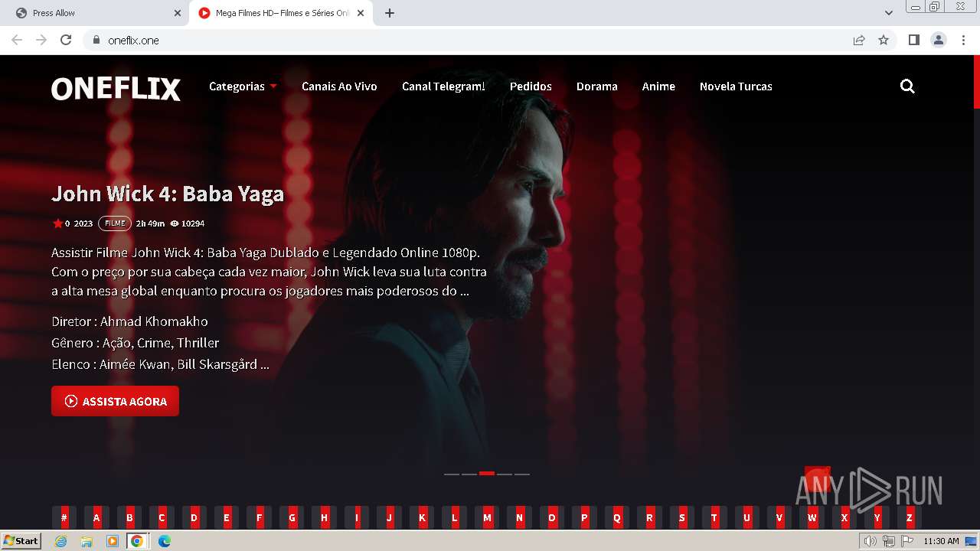Open the Novela Turcas section
The height and width of the screenshot is (551, 980).
click(x=736, y=86)
